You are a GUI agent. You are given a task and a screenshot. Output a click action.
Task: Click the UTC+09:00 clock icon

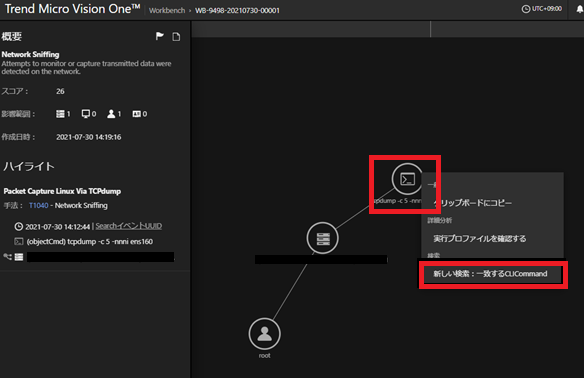click(526, 9)
